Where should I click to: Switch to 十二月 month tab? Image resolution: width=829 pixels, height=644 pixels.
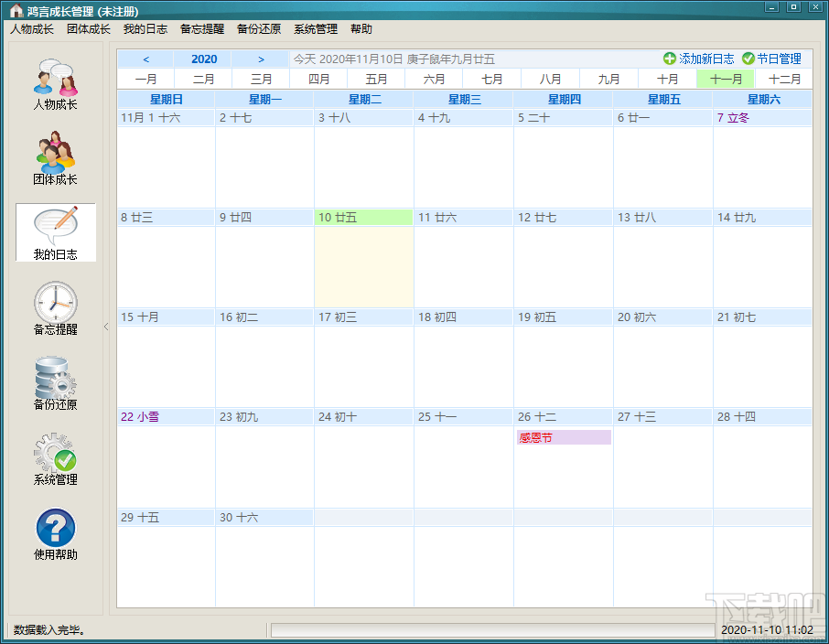tap(784, 80)
